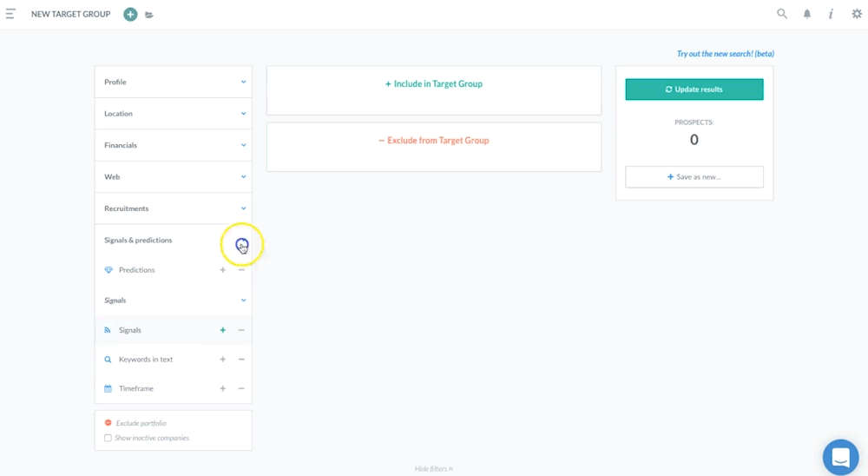Toggle the Exclude portfolio option

coord(108,423)
